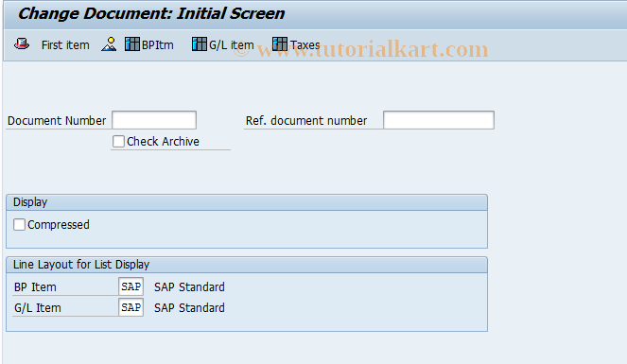Open the G/L item table icon button
This screenshot has width=627, height=364.
[223, 44]
